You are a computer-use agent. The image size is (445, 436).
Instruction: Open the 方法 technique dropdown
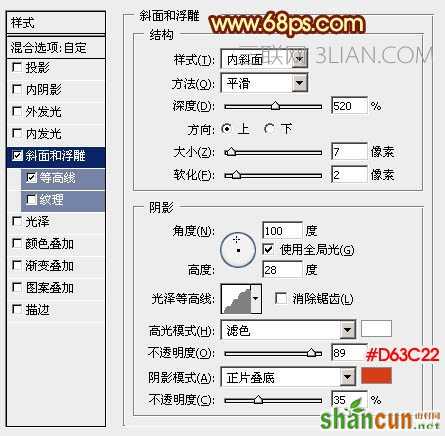(x=300, y=83)
